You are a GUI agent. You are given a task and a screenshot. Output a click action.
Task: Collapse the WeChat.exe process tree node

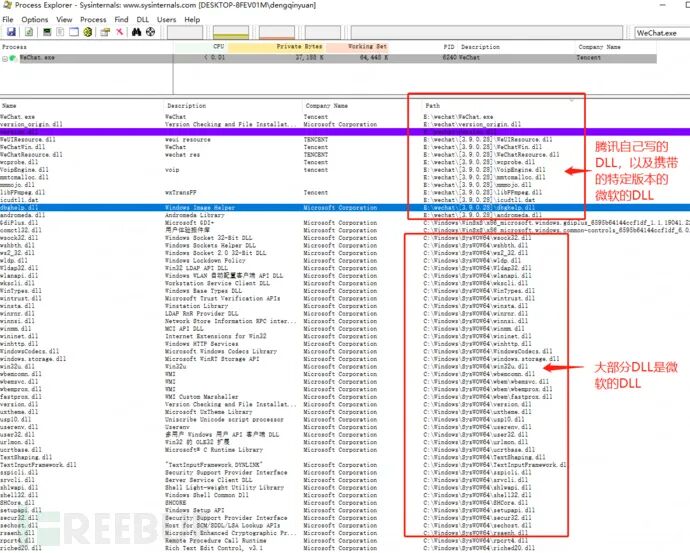pos(4,58)
